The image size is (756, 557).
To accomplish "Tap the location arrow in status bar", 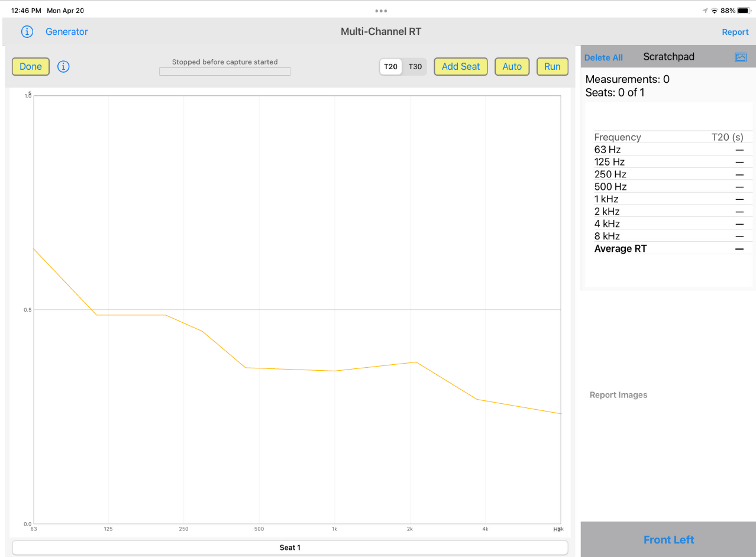I will 705,11.
